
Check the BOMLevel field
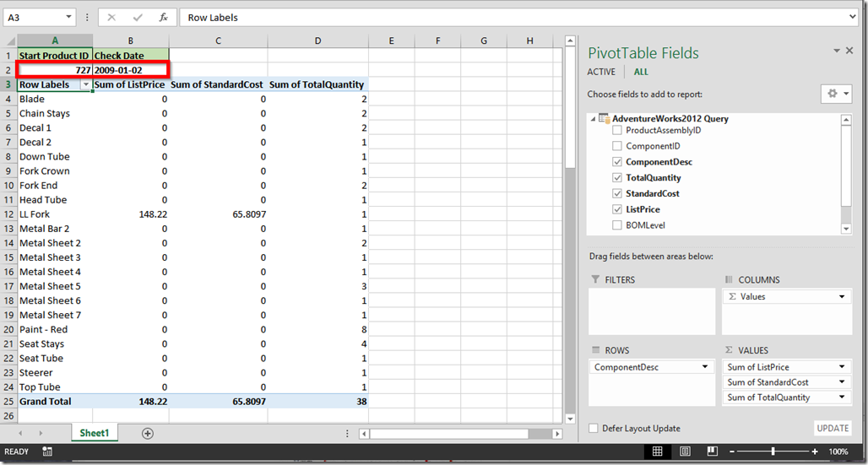(617, 225)
